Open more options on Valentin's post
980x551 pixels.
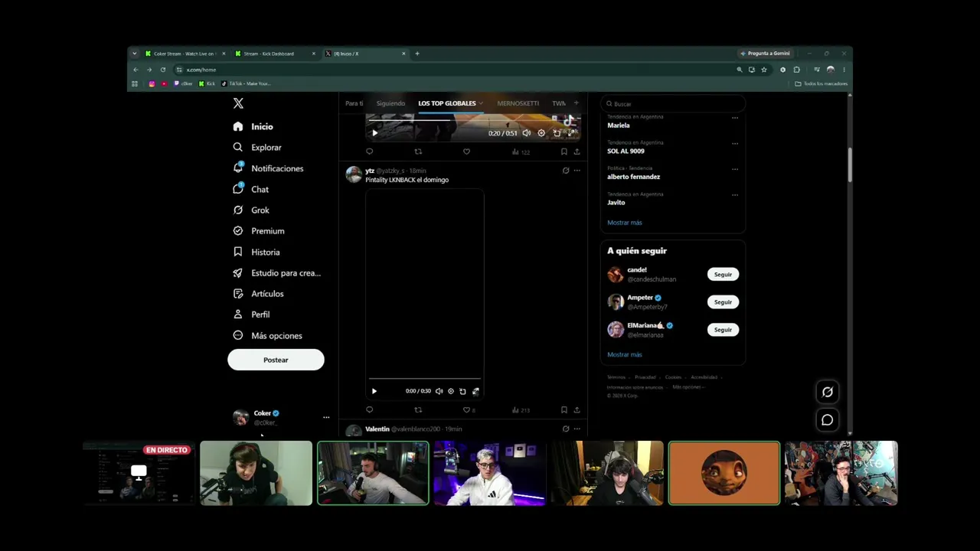point(577,429)
